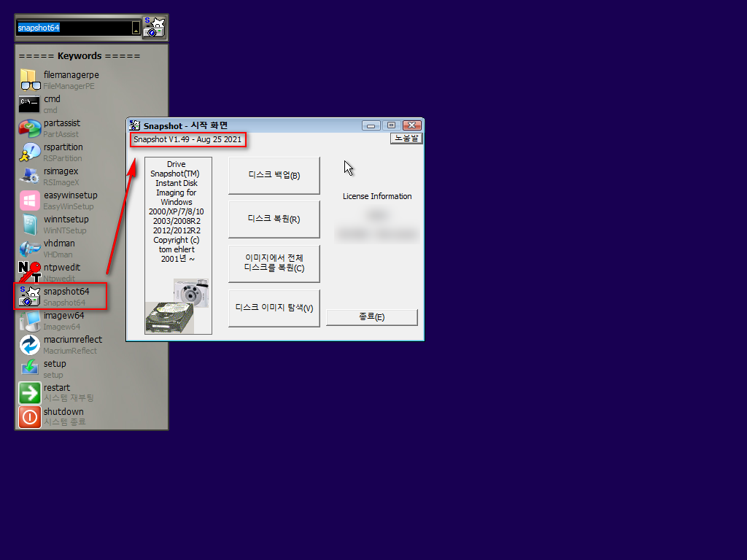The image size is (747, 560).
Task: Click the red shutdown power icon
Action: 29,416
